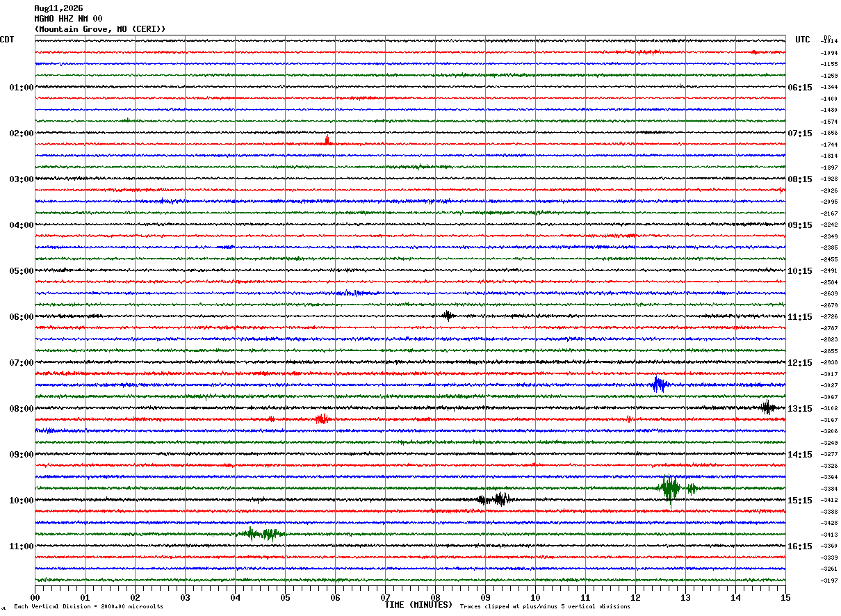This screenshot has height=616, width=841.
Task: Click the blue seismic burst near minute 12.5
Action: [659, 384]
